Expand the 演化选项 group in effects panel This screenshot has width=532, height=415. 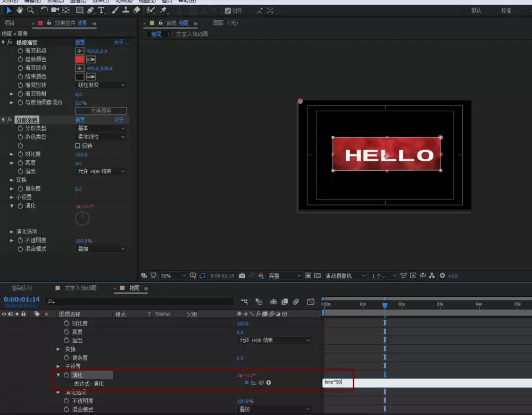pos(12,231)
